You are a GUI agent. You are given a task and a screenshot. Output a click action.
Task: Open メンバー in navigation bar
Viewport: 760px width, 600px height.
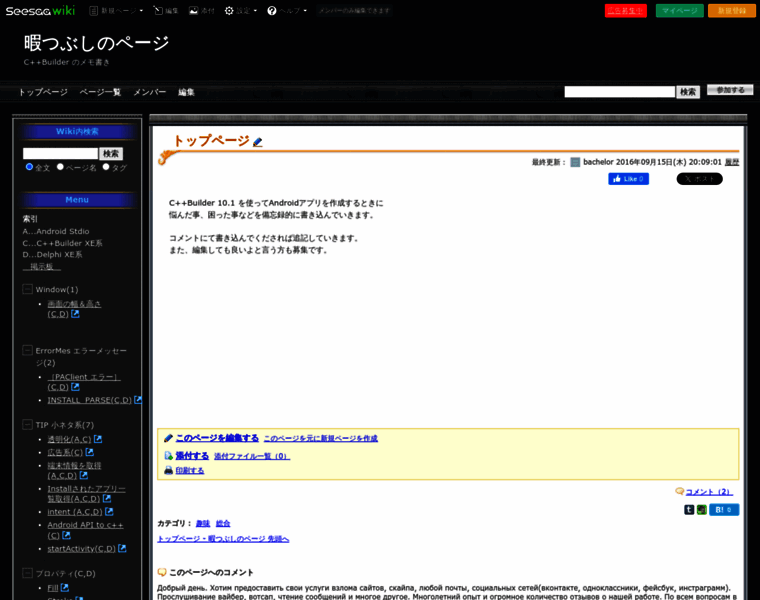tap(150, 92)
